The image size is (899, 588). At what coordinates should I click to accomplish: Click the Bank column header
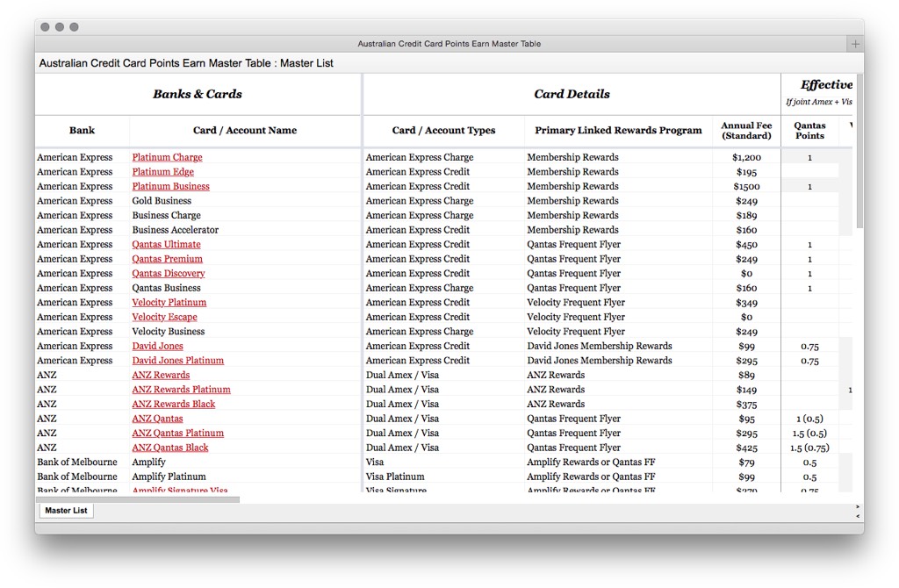(x=82, y=131)
